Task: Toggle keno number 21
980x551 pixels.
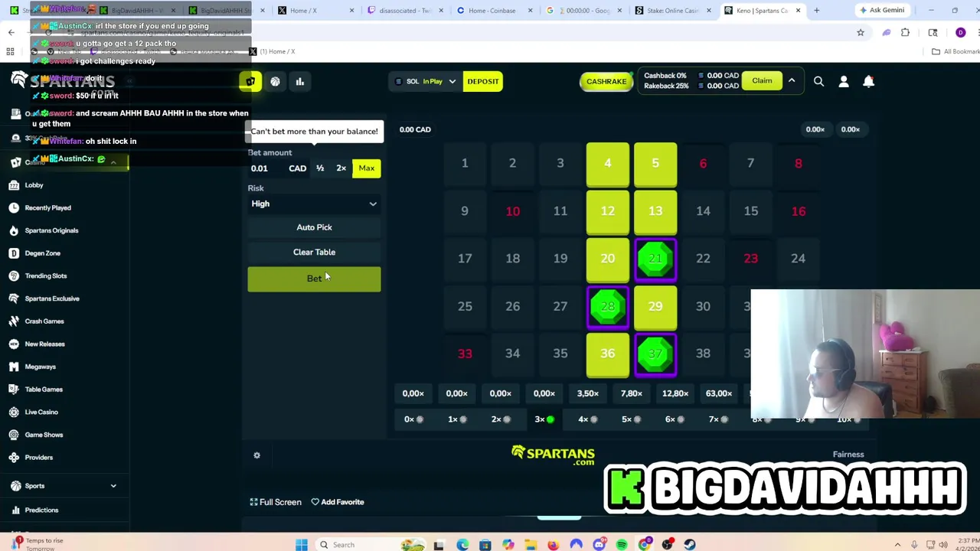Action: click(655, 259)
